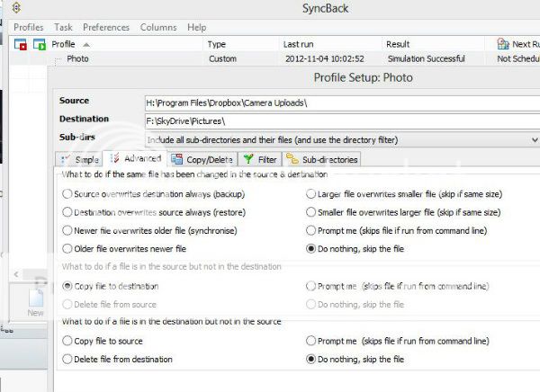
Task: Toggle sort arrow on the Profile column
Action: (x=86, y=44)
